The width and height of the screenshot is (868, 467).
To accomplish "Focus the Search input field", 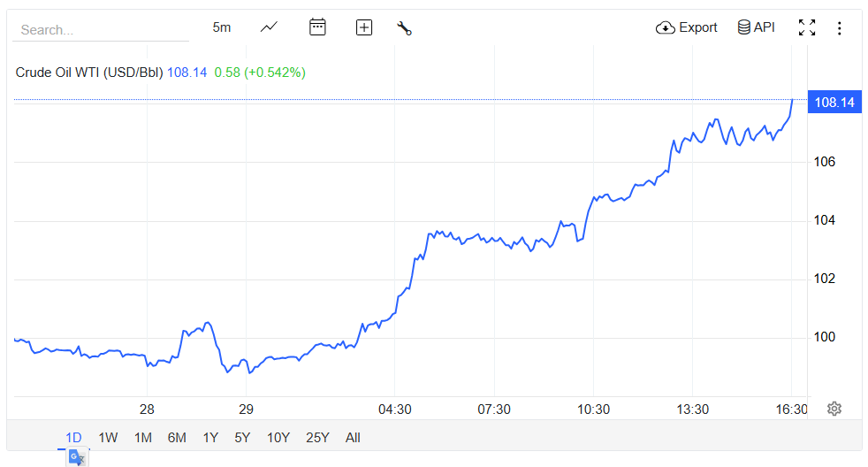I will [x=101, y=30].
